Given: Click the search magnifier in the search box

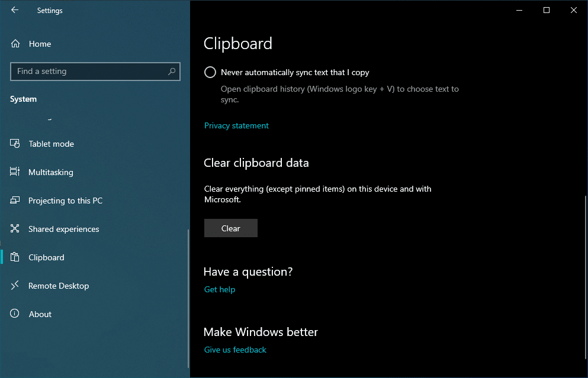Looking at the screenshot, I should click(172, 71).
